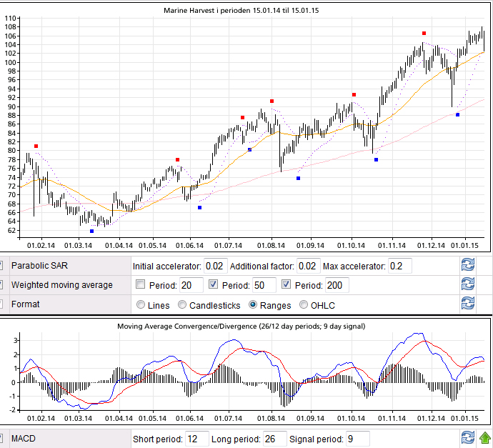Select the Lines format radio button
Image resolution: width=493 pixels, height=448 pixels.
[141, 305]
